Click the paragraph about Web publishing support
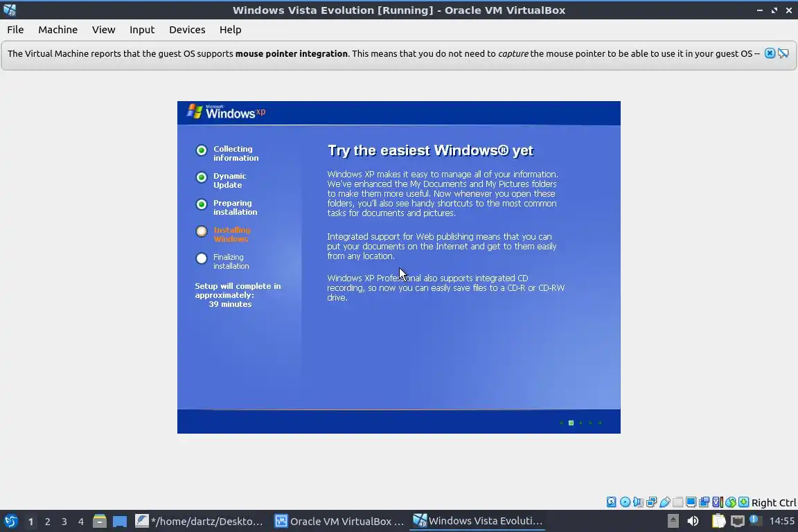Viewport: 798px width, 532px height. (x=442, y=247)
